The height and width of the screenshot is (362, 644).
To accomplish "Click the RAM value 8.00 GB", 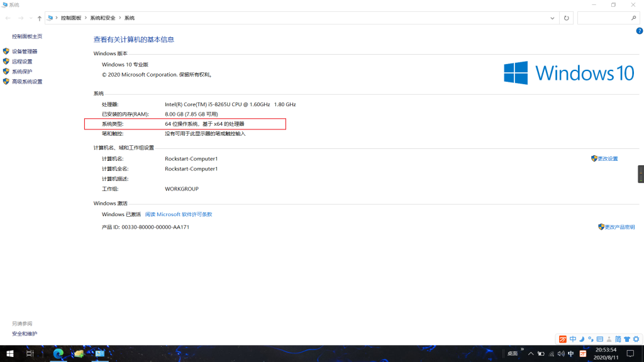I will (x=191, y=114).
